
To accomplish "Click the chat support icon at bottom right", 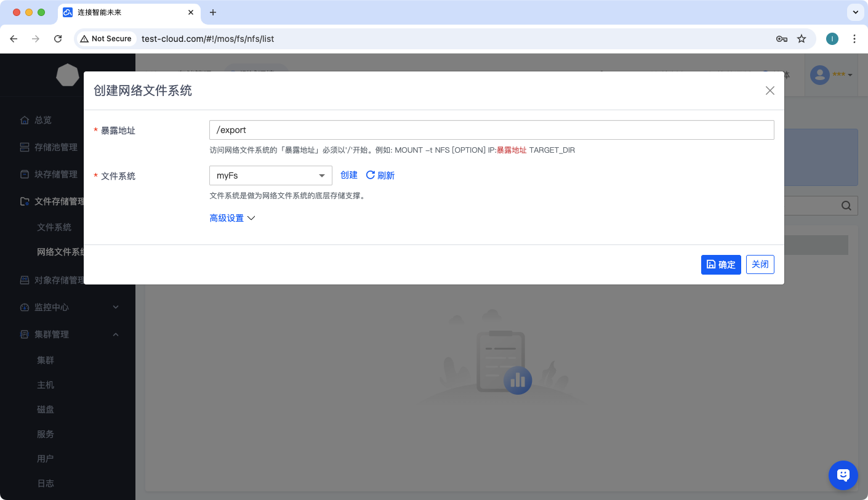I will pyautogui.click(x=843, y=475).
